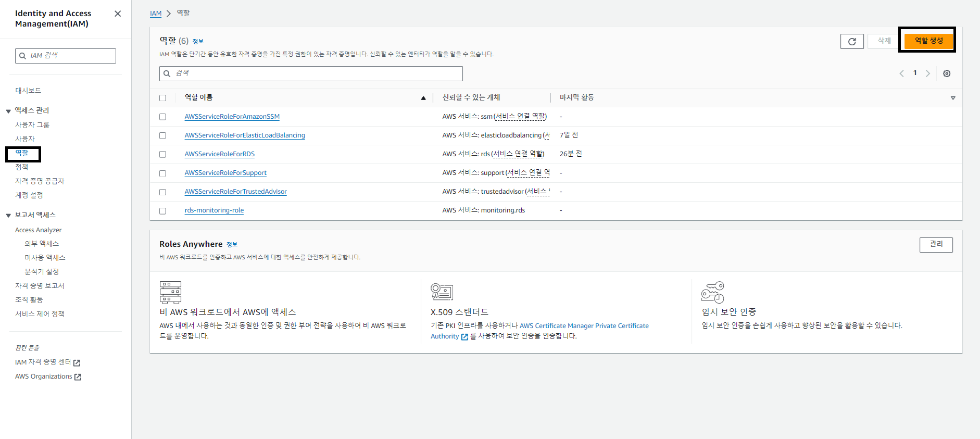Open Access Analyzer in sidebar
Viewport: 980px width, 439px height.
pyautogui.click(x=38, y=230)
